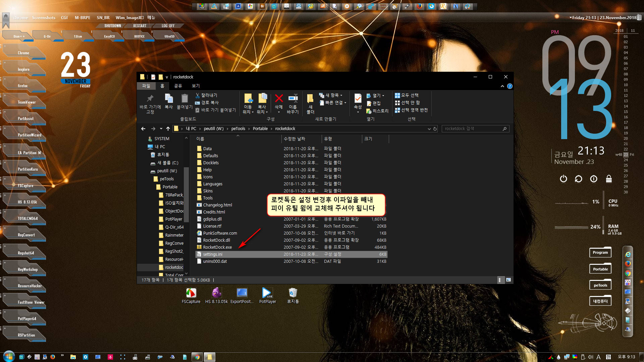
Task: Click the peTools button on the right
Action: 600,285
